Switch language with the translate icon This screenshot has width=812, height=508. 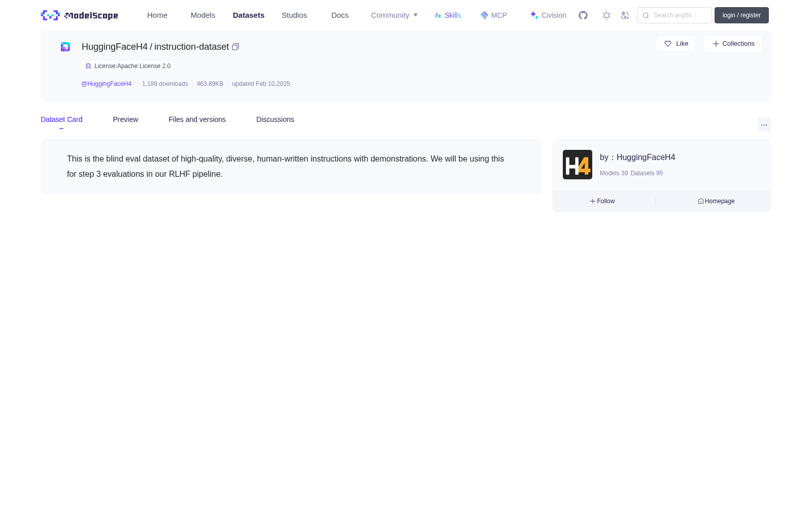(625, 15)
